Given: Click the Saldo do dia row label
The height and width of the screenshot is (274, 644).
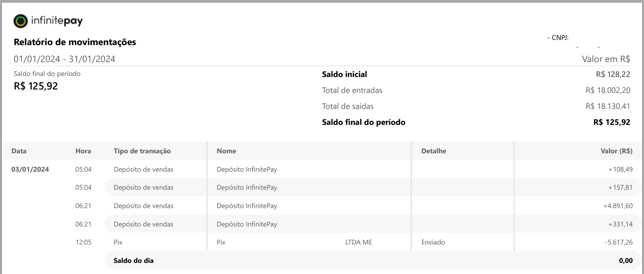Looking at the screenshot, I should tap(133, 260).
